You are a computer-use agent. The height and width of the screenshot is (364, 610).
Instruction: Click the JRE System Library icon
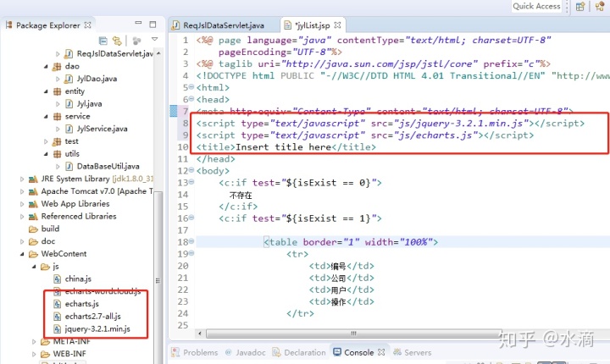tap(33, 179)
